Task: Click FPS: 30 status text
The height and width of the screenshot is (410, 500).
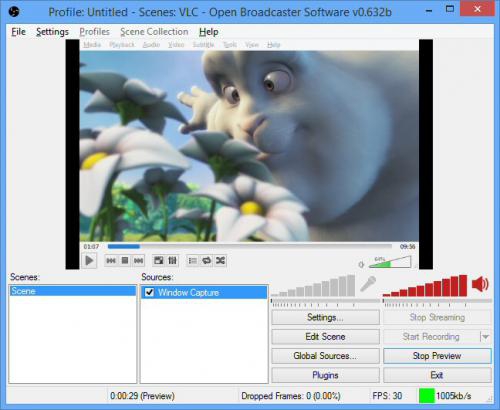Action: click(x=387, y=396)
